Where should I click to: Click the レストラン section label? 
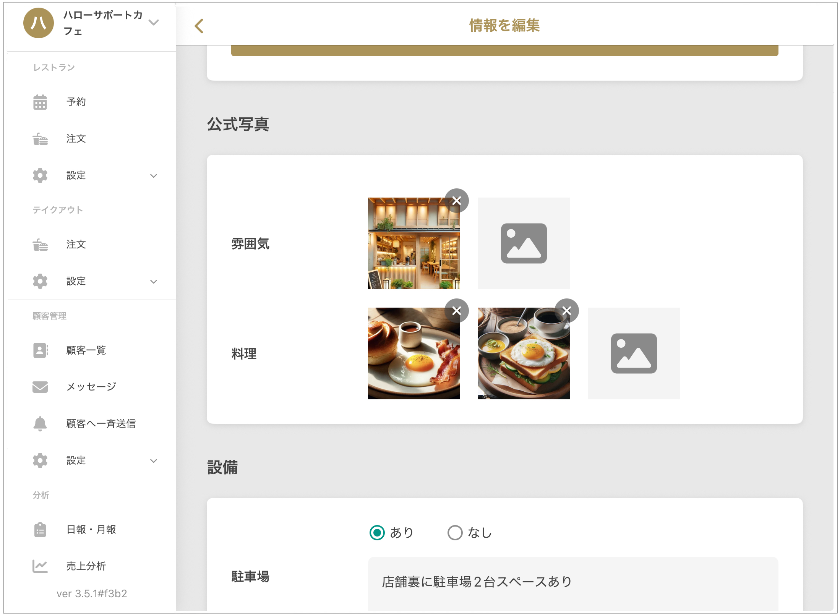(x=54, y=67)
